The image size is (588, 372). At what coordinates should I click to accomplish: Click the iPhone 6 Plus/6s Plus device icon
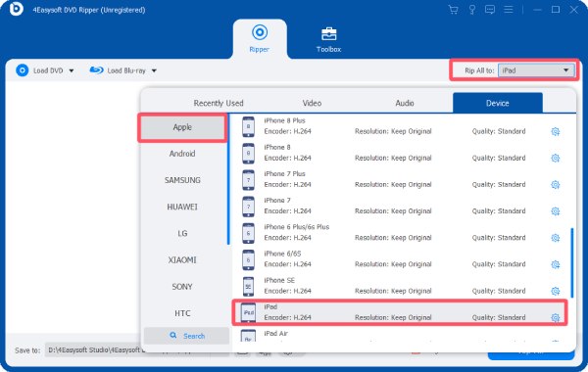tap(248, 233)
